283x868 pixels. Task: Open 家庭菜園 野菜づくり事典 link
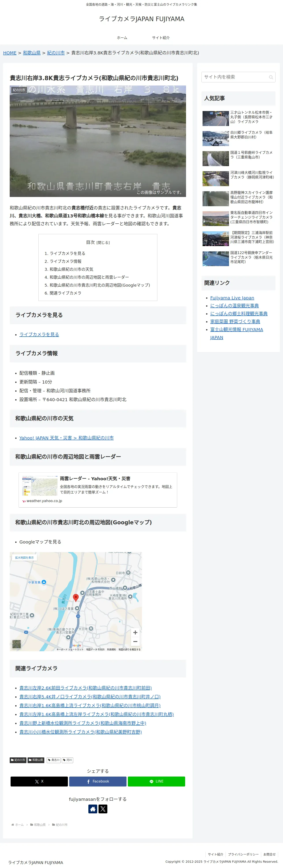coord(235,321)
